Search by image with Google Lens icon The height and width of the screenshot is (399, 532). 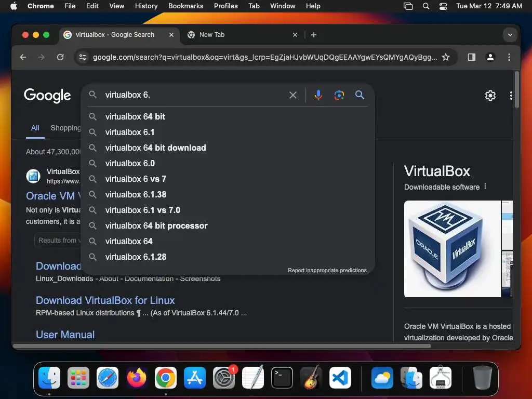pos(339,95)
